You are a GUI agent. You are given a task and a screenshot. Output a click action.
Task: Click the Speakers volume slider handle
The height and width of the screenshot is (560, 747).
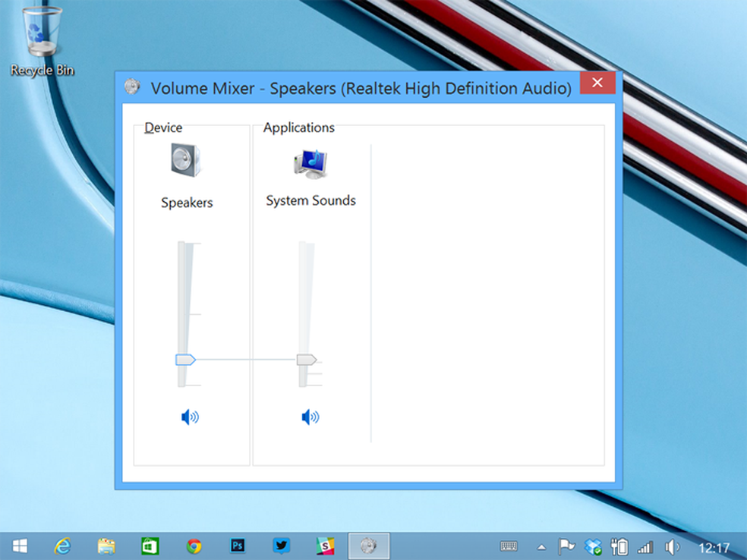coord(185,360)
